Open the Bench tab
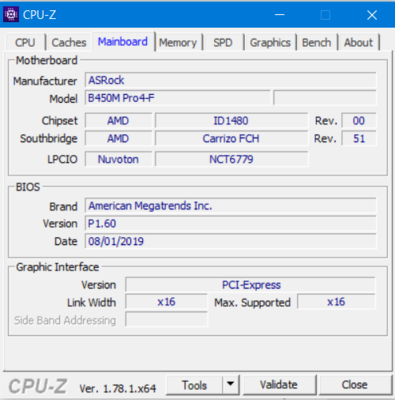395x400 pixels. click(x=316, y=42)
